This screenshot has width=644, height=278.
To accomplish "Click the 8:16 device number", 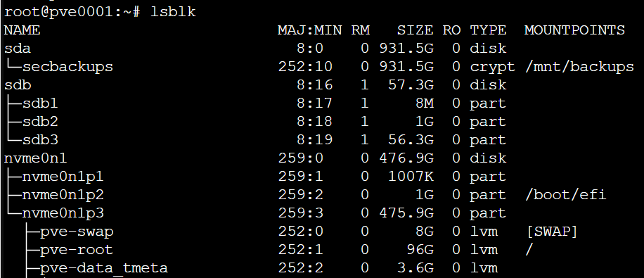I will [314, 84].
